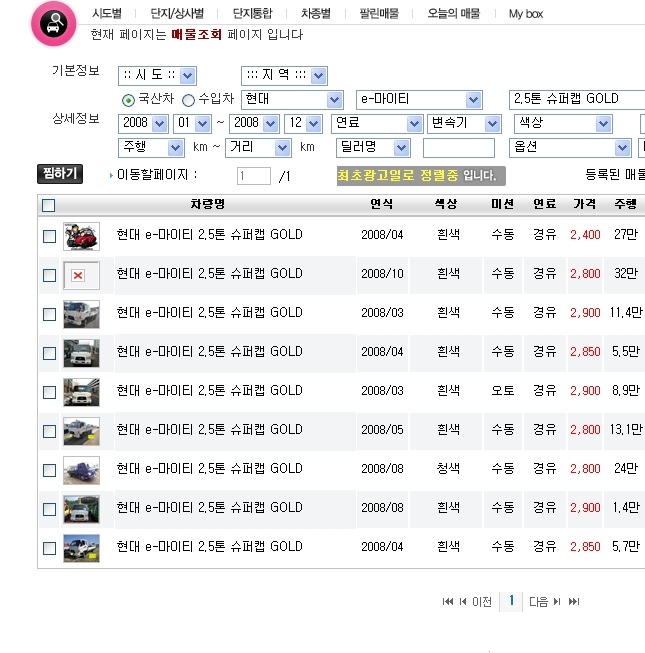Open broken image thumbnail of 2008/10 listing
This screenshot has width=645, height=653.
(81, 275)
